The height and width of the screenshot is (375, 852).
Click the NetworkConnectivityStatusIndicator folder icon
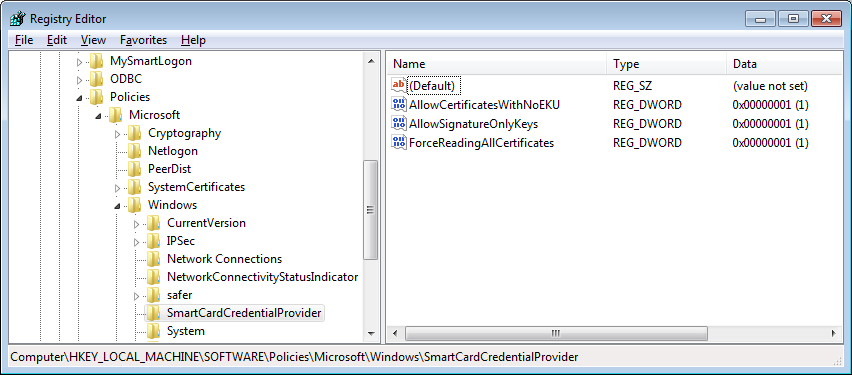click(x=153, y=276)
